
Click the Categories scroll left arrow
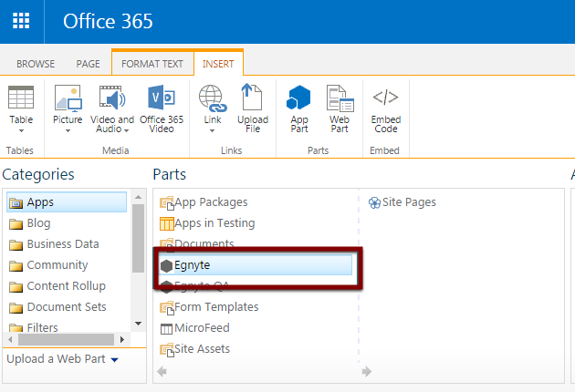[10, 340]
